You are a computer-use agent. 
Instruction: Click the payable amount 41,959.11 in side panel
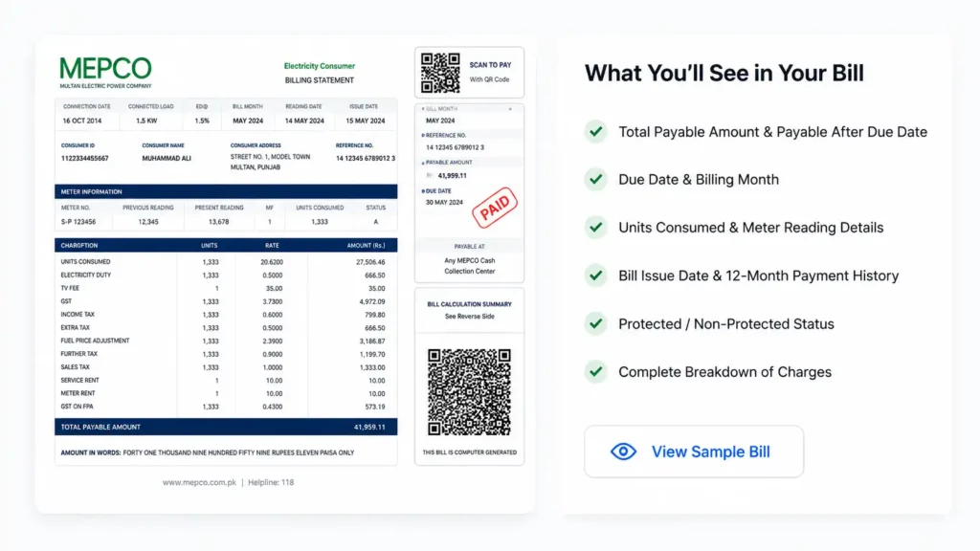coord(452,176)
